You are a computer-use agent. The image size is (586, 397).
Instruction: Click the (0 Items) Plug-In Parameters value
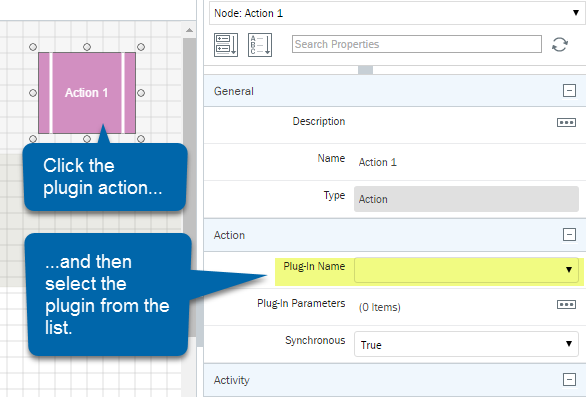pyautogui.click(x=379, y=307)
